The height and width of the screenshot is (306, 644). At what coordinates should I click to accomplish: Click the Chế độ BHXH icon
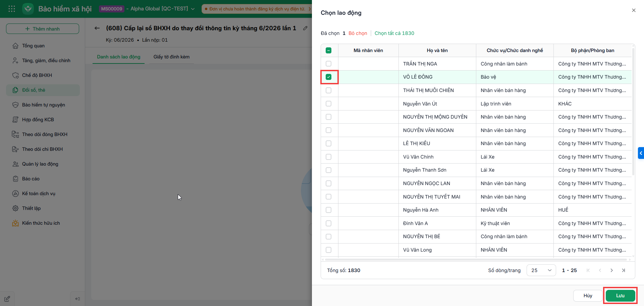15,75
